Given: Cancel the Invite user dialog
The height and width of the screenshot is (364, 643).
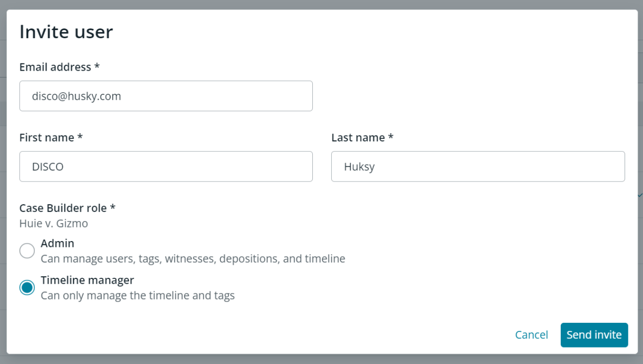Looking at the screenshot, I should 531,335.
